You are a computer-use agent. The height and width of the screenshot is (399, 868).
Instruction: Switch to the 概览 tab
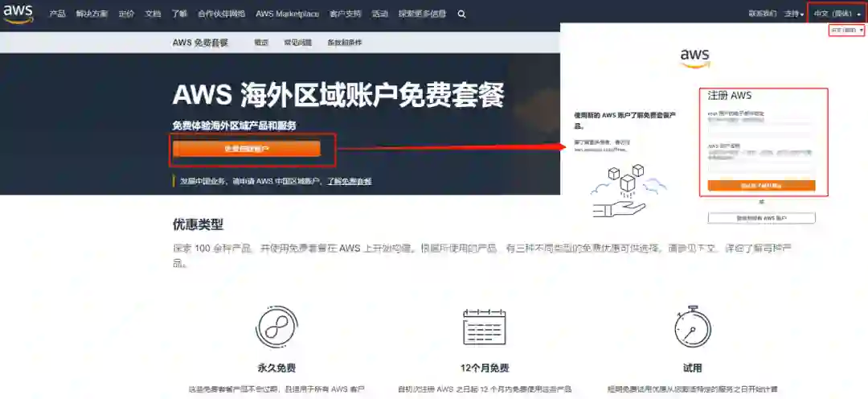pos(261,43)
